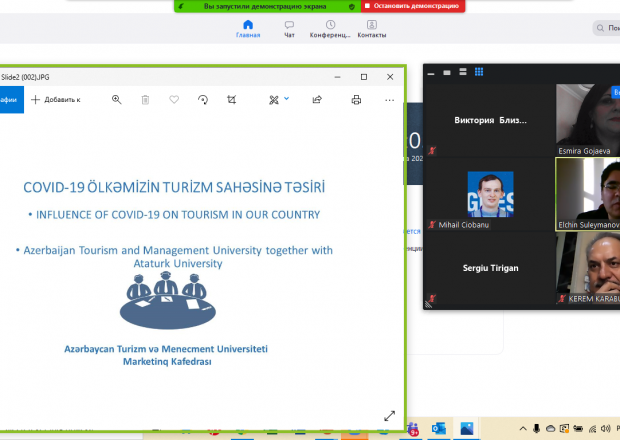Screen dimensions: 620x440
Task: Select Elchin Suleymanov video tile
Action: [588, 194]
